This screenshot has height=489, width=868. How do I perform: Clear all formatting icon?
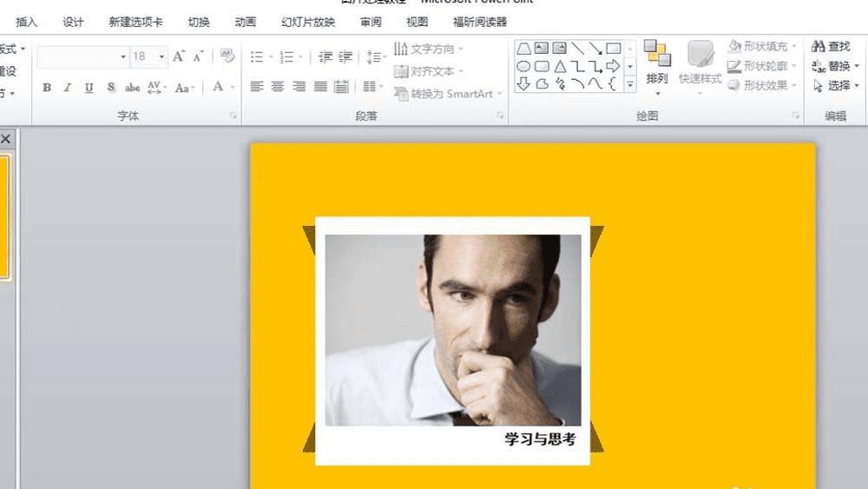click(227, 56)
